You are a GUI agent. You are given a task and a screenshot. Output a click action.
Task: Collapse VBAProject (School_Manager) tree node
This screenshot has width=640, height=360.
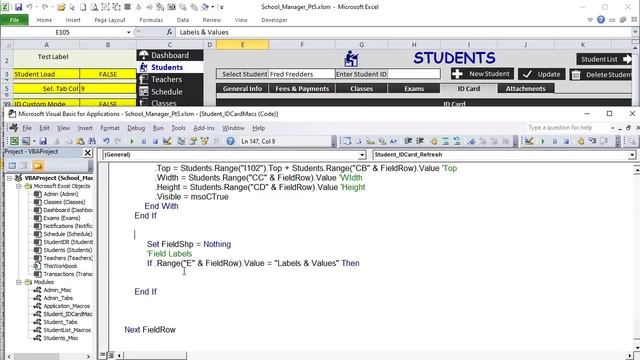coord(9,178)
